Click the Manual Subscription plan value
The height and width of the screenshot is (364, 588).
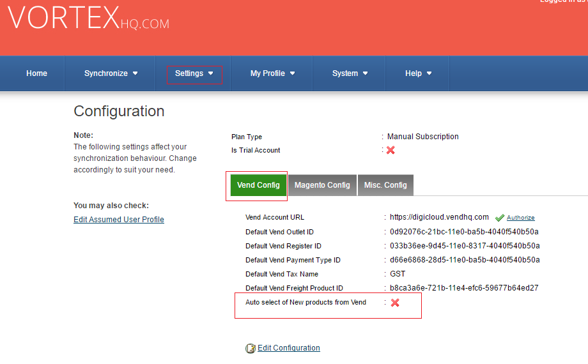pyautogui.click(x=422, y=137)
